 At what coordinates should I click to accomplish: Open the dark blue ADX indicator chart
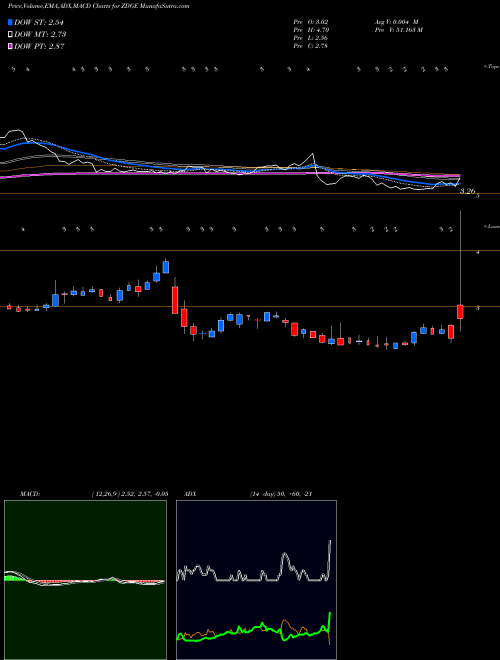click(x=256, y=580)
